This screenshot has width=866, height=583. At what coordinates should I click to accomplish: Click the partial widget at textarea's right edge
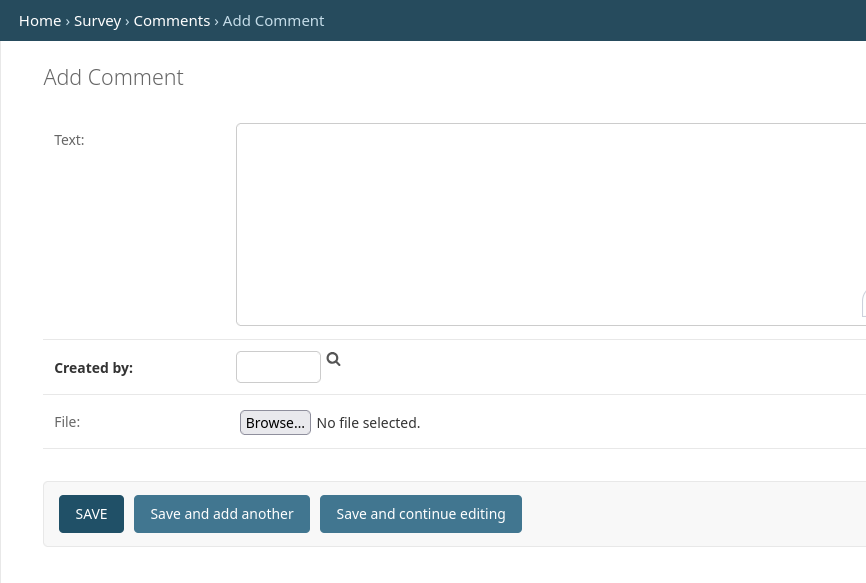click(864, 305)
